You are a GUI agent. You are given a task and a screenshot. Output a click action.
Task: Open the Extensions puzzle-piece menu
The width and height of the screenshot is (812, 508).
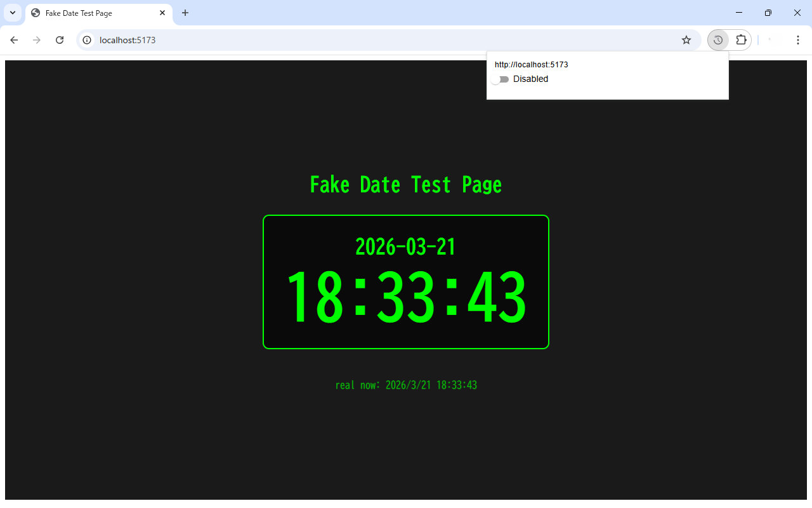click(741, 40)
